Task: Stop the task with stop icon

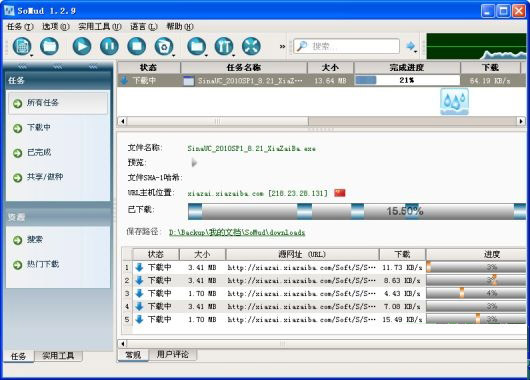Action: coord(137,46)
